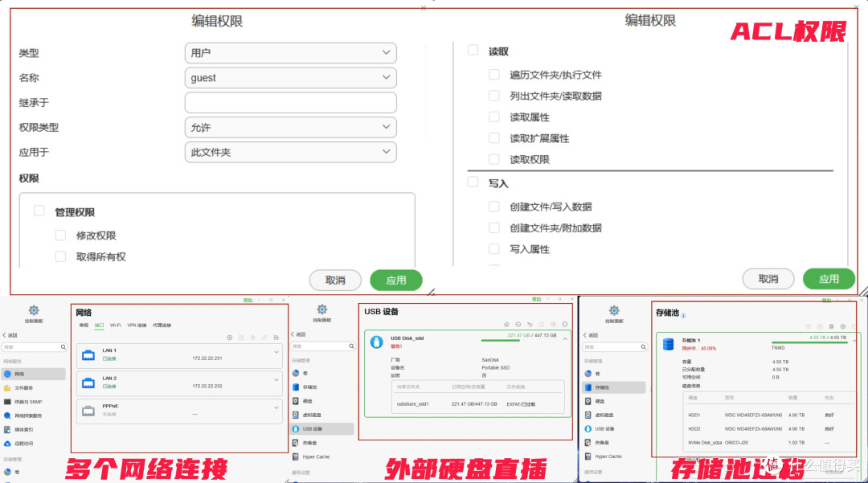Click the HDD1 row in disk table

coord(769,415)
